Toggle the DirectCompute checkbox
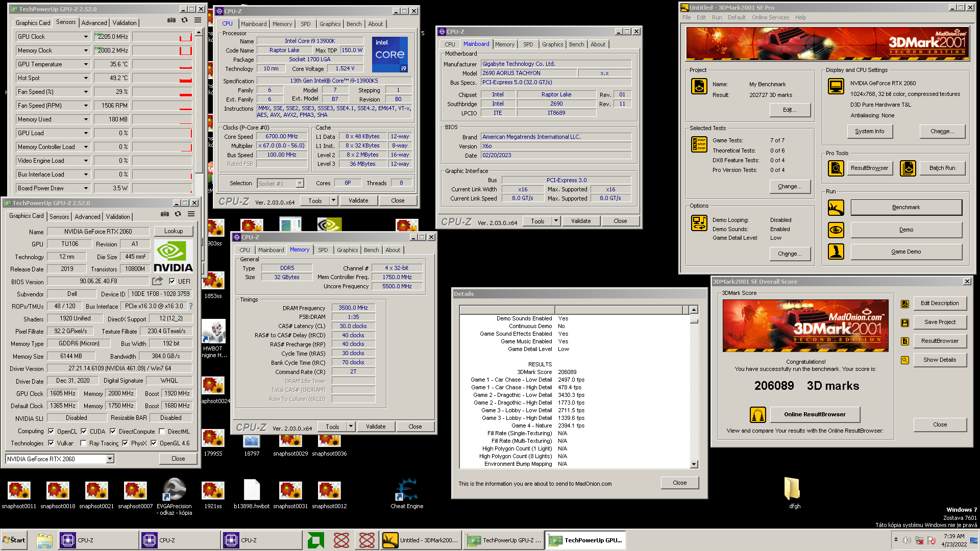980x551 pixels. 113,431
